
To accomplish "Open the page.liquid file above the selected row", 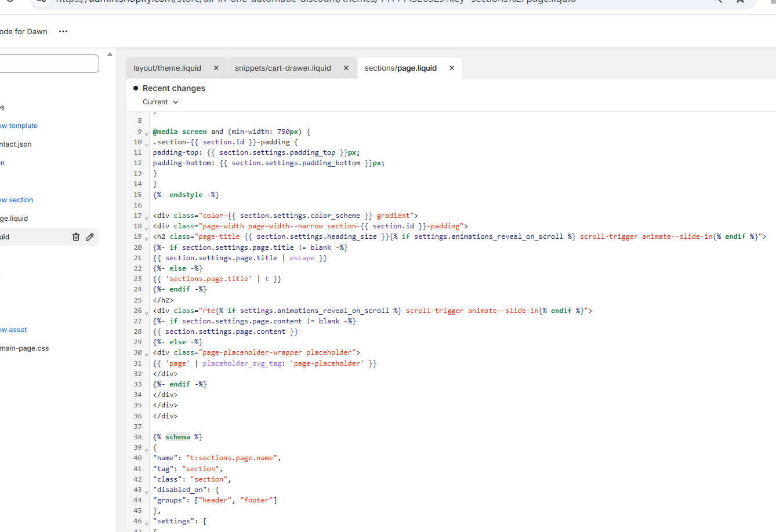I will (x=14, y=218).
